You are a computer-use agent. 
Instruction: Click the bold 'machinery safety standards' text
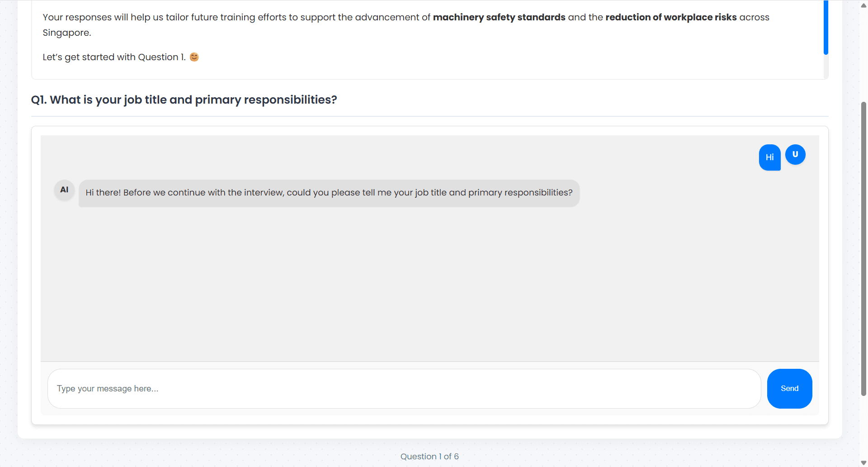[499, 17]
